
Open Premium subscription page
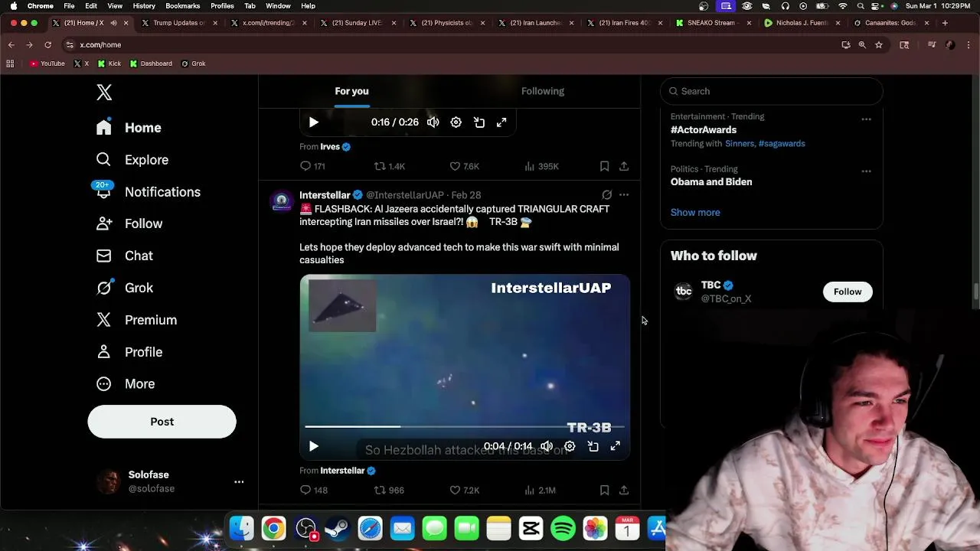click(x=136, y=320)
